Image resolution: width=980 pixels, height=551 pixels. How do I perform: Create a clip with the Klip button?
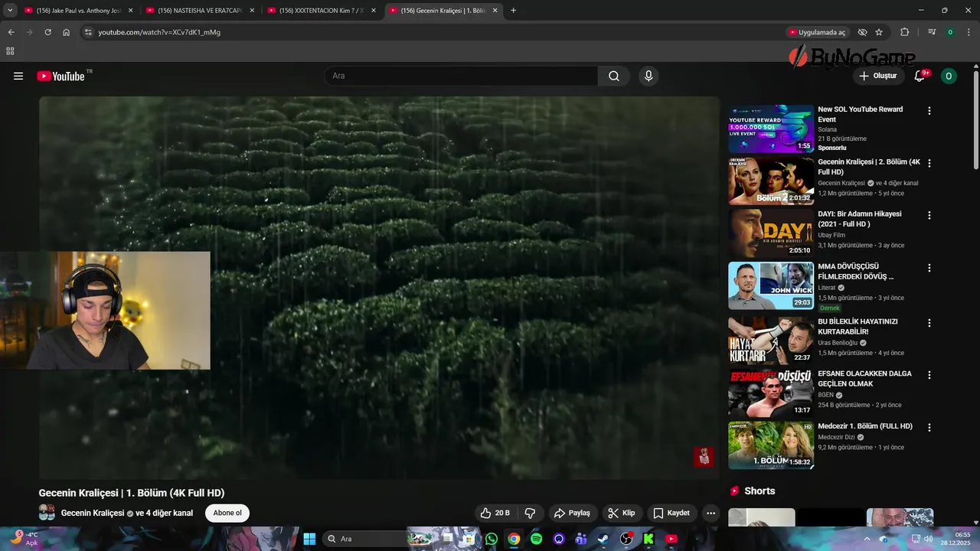coord(622,513)
